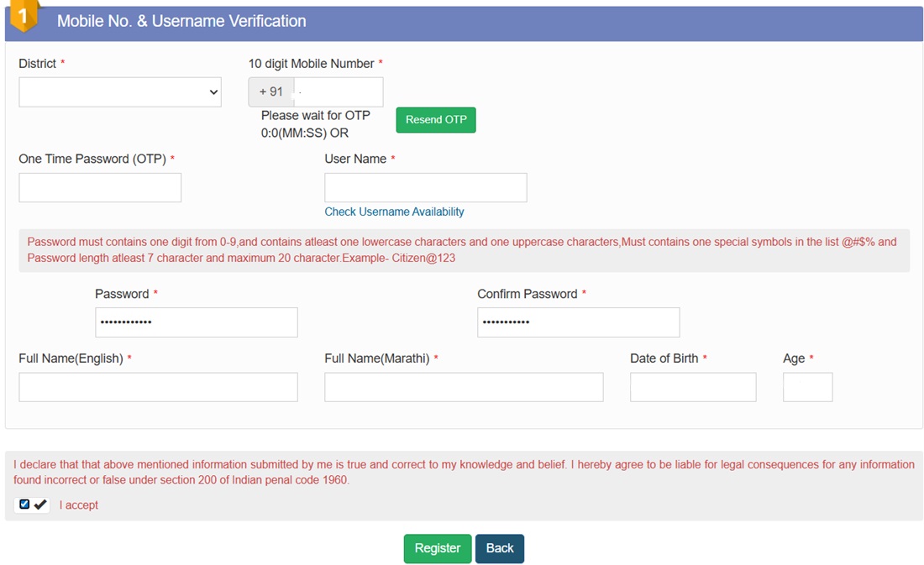924x565 pixels.
Task: Click the +91 country code prefix
Action: pos(271,92)
